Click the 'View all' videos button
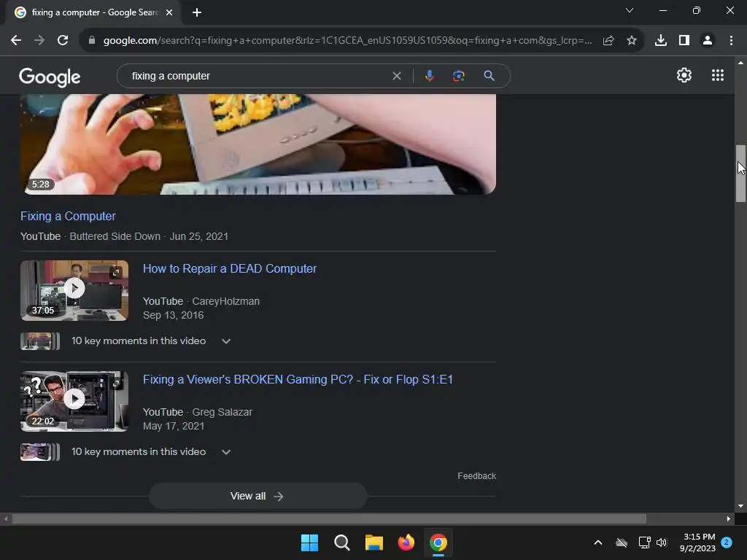Viewport: 747px width, 560px height. [258, 496]
